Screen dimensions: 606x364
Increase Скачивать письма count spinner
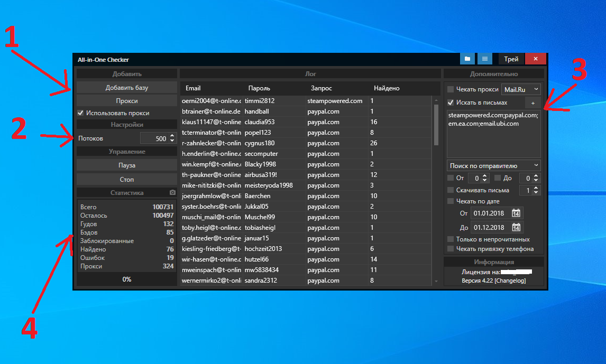pos(536,188)
